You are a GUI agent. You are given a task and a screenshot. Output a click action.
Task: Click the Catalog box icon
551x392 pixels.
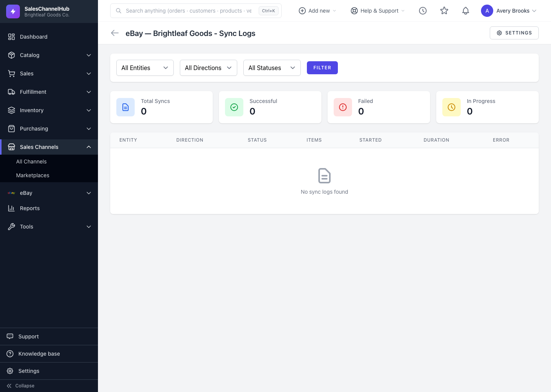pyautogui.click(x=11, y=55)
